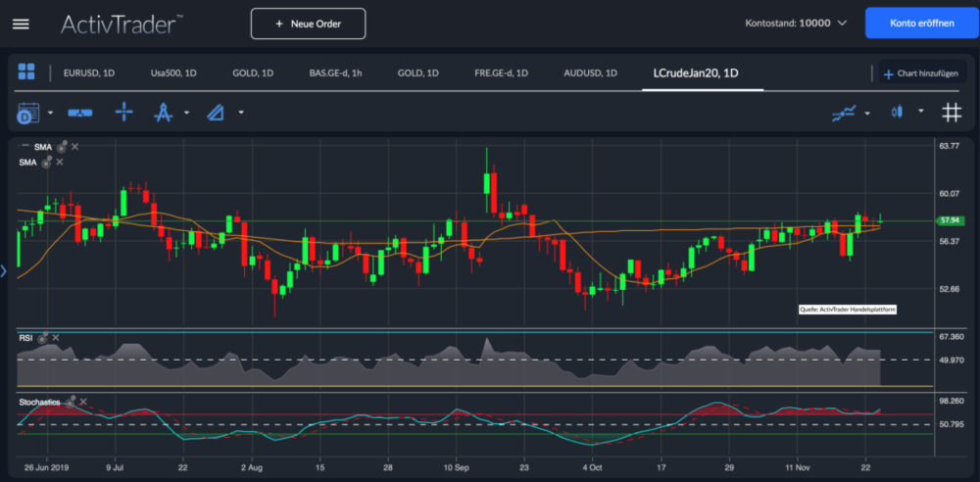Expand the triangle ruler tool dropdown arrow

[241, 114]
